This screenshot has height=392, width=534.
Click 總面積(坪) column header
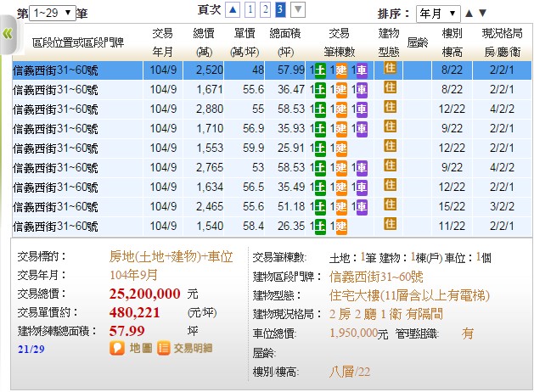[285, 42]
